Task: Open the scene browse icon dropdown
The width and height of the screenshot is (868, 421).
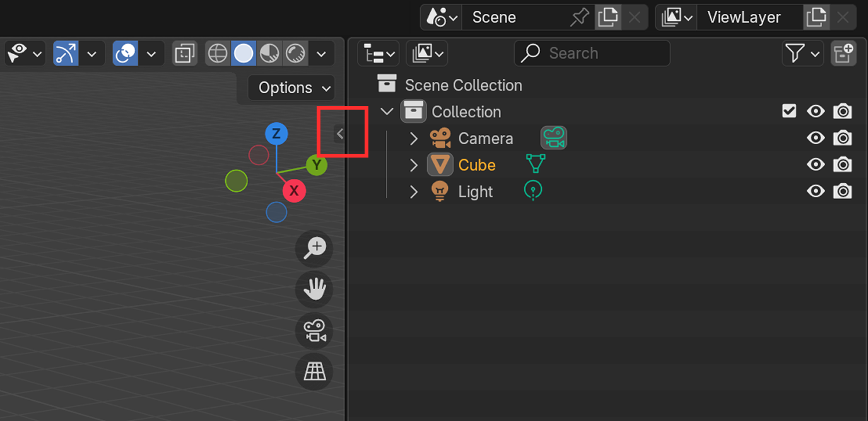Action: pyautogui.click(x=442, y=17)
